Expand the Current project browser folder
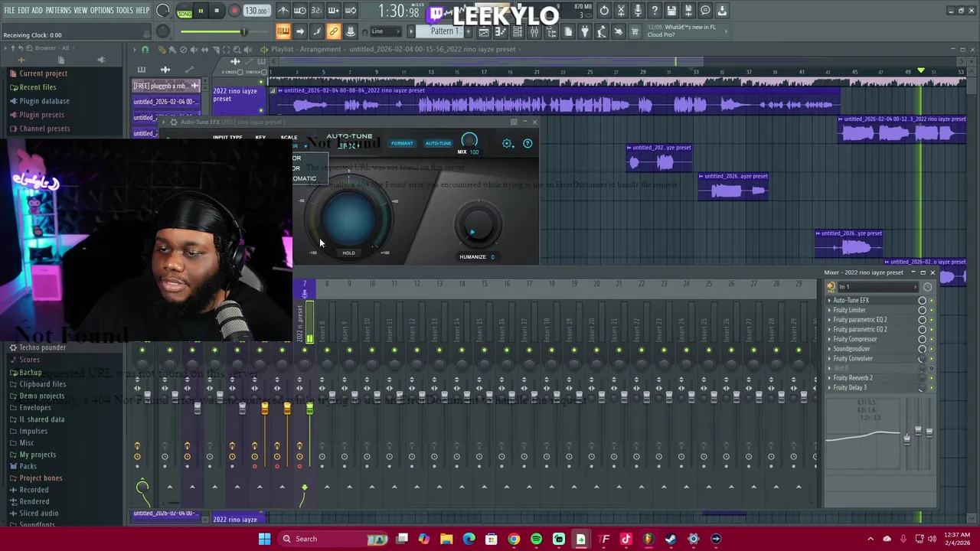The image size is (980, 551). [44, 73]
